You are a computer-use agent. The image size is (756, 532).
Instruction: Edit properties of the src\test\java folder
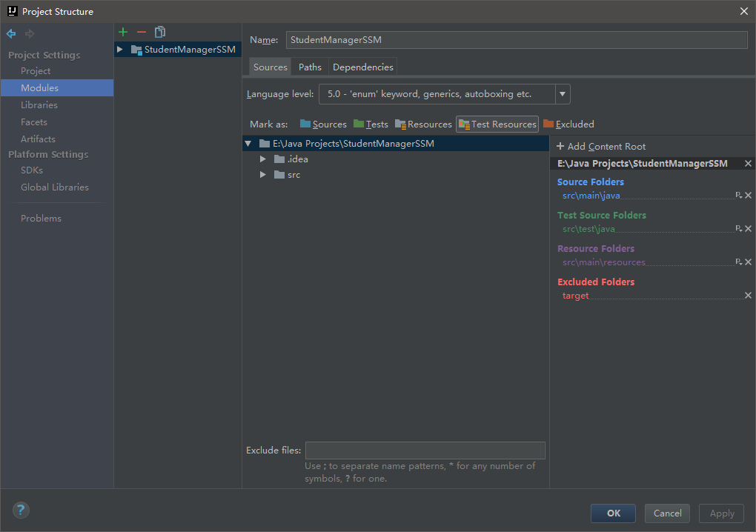738,229
